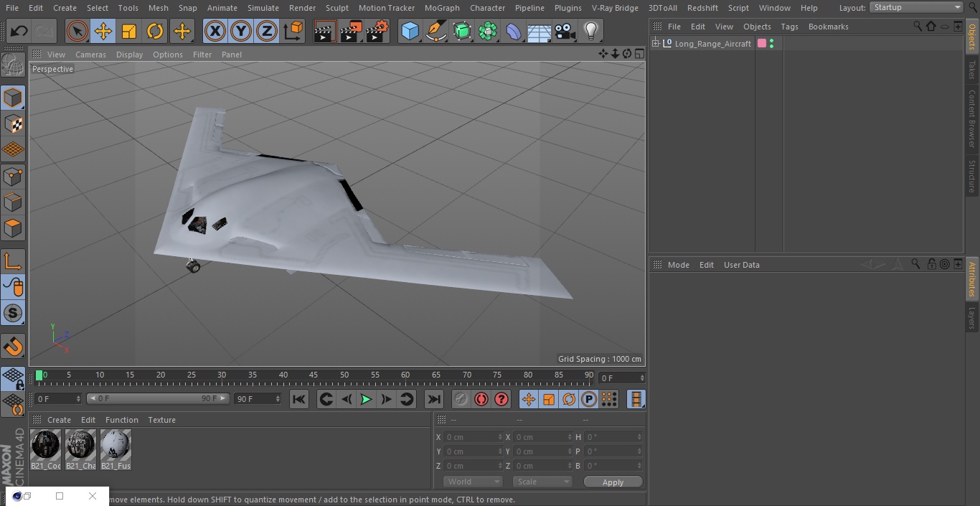Switch to Polygons mode
This screenshot has width=980, height=506.
click(13, 228)
